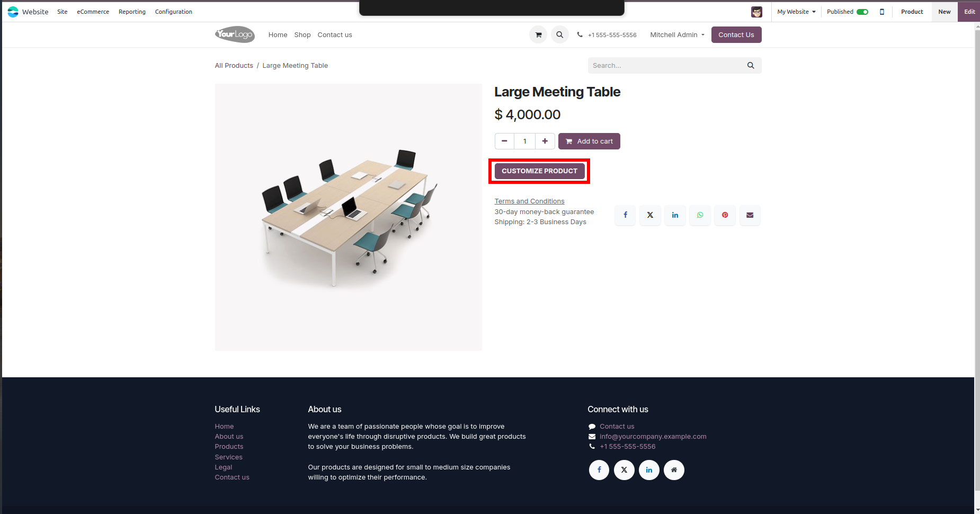The height and width of the screenshot is (514, 980).
Task: Open the eCommerce menu
Action: [93, 12]
